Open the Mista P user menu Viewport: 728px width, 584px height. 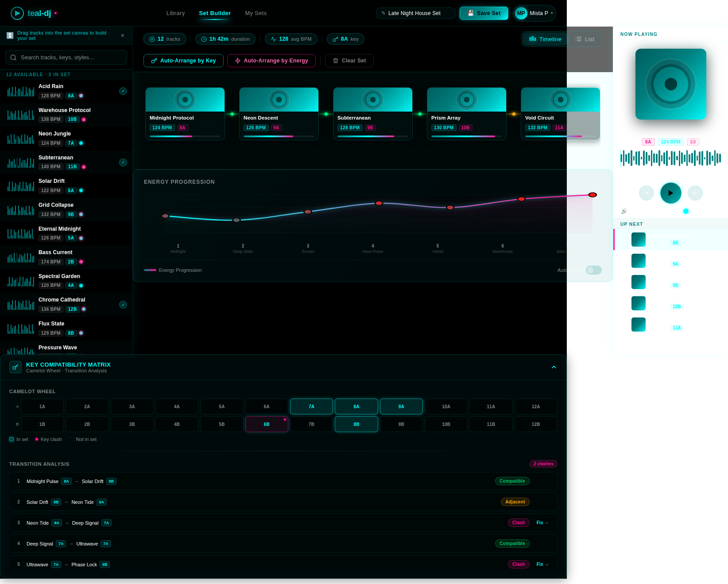(534, 13)
